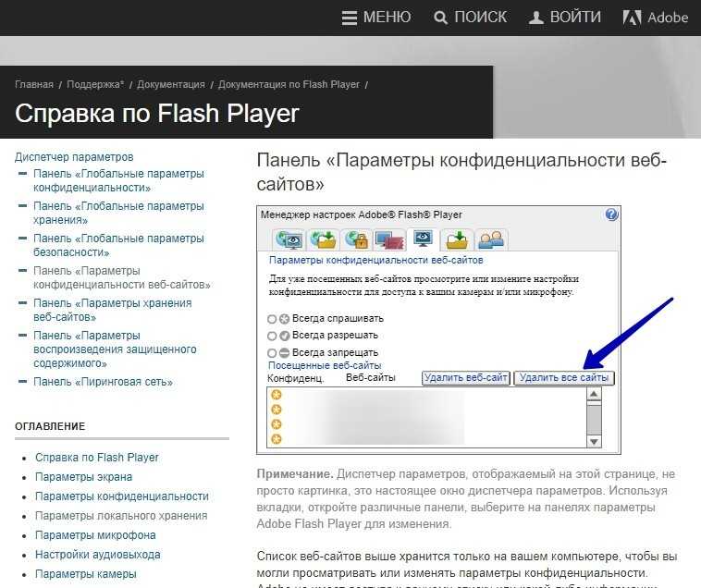The width and height of the screenshot is (701, 588).
Task: Click the «Всегда спрашивать» label text
Action: click(x=338, y=319)
